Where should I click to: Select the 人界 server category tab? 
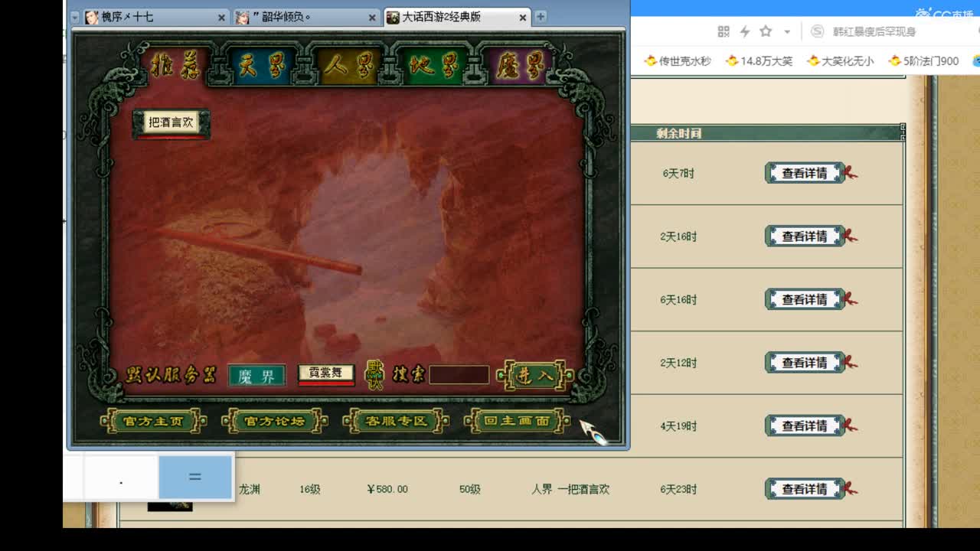click(x=348, y=67)
